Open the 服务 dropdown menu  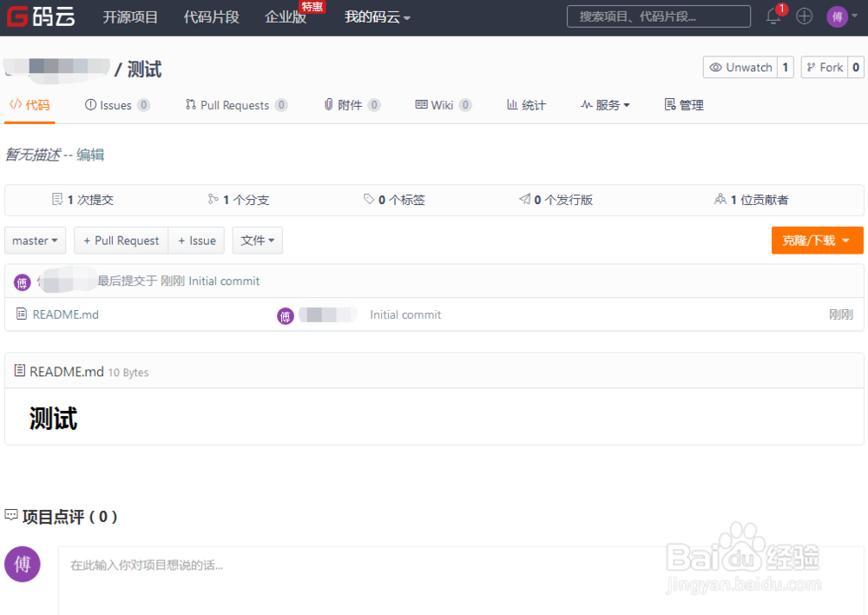click(605, 104)
